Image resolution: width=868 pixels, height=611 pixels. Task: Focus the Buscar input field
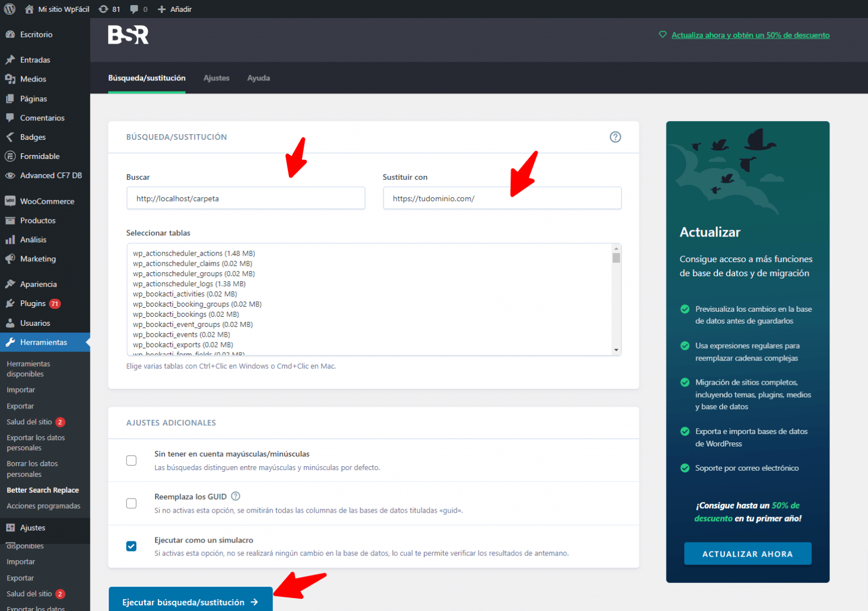(246, 198)
